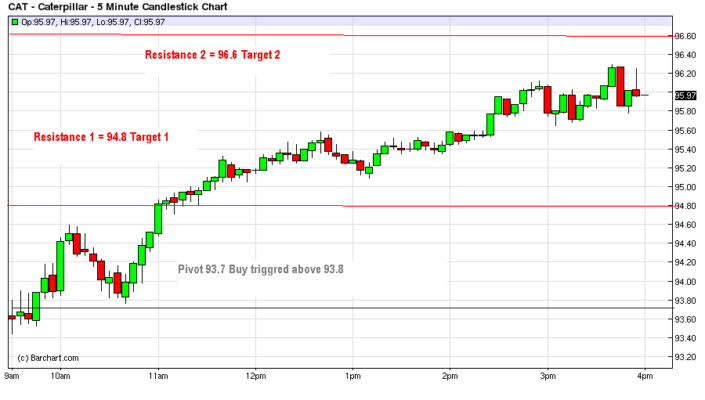705x400 pixels.
Task: Click the OHLC readout 'Op:95.97, Hi:95.97, Lo:95.97, Cl:95.97'
Action: (x=93, y=22)
